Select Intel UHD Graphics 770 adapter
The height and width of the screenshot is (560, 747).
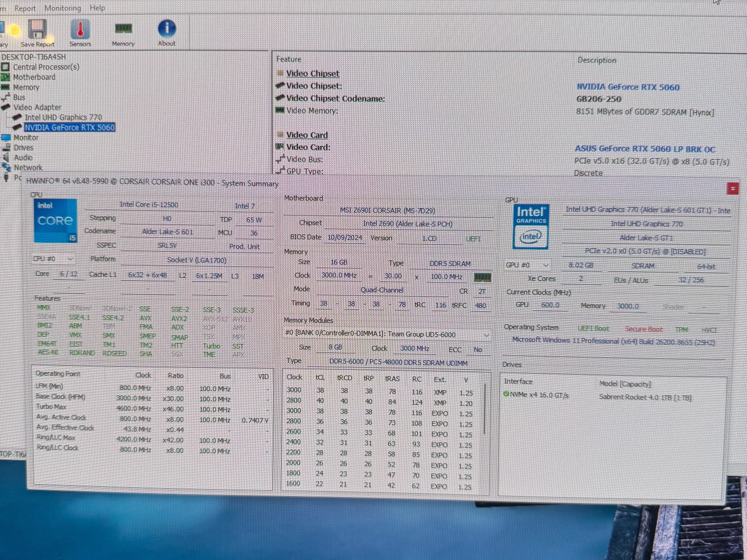(x=63, y=117)
